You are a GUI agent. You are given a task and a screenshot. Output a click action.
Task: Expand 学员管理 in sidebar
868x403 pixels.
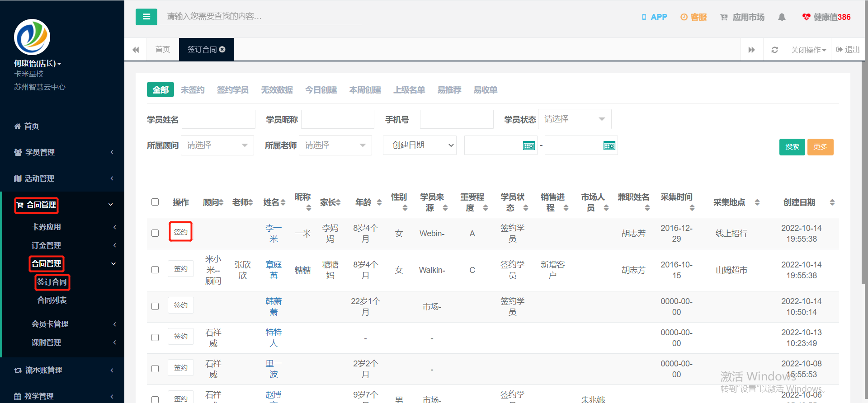click(x=62, y=152)
